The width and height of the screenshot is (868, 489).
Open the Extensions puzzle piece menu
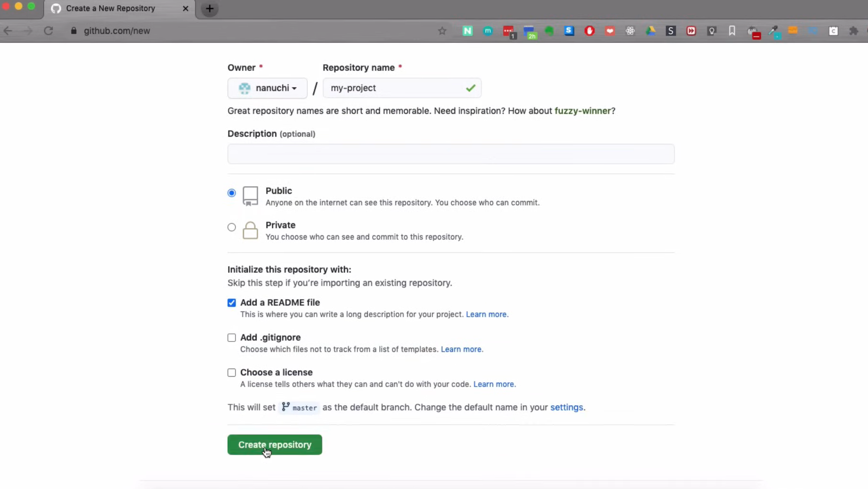[x=853, y=31]
